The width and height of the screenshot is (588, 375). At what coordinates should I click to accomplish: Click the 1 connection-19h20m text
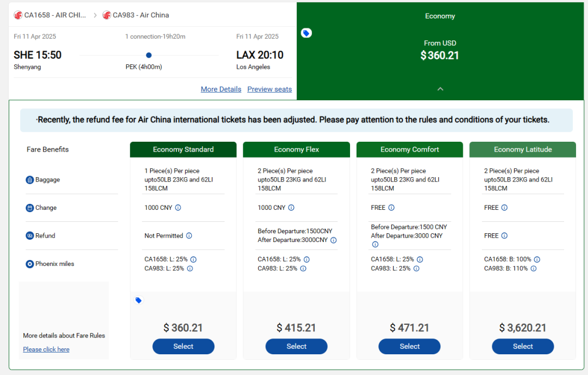click(x=155, y=37)
